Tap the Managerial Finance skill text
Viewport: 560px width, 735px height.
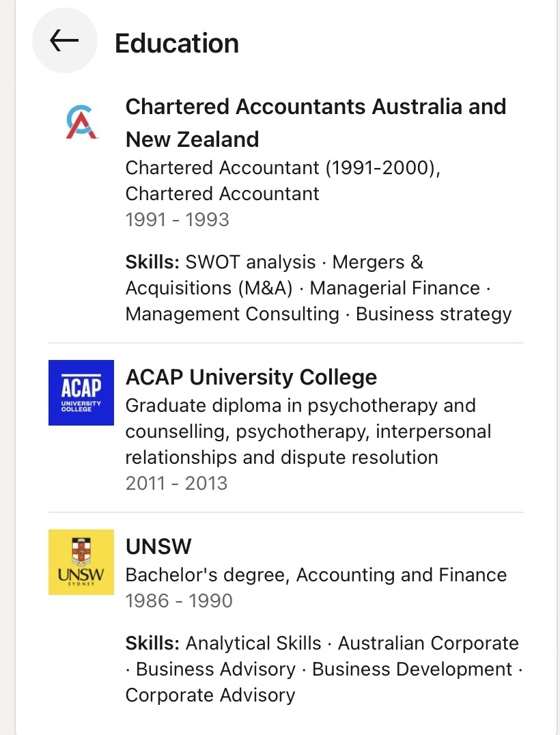coord(395,288)
